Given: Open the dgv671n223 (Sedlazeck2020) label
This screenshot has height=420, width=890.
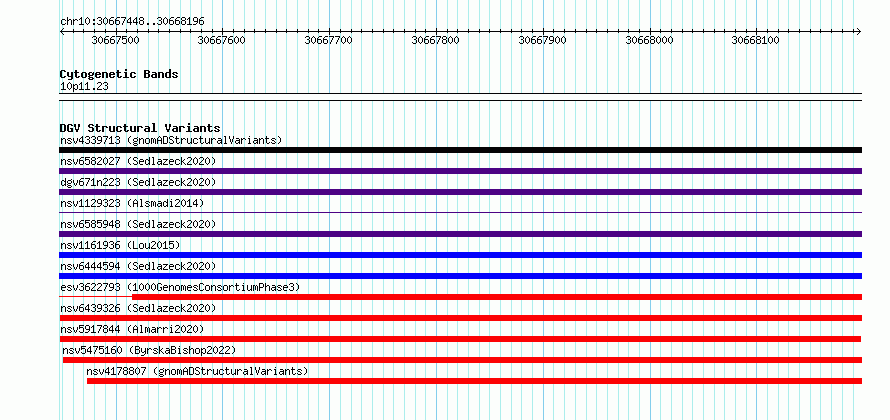Looking at the screenshot, I should pos(138,182).
